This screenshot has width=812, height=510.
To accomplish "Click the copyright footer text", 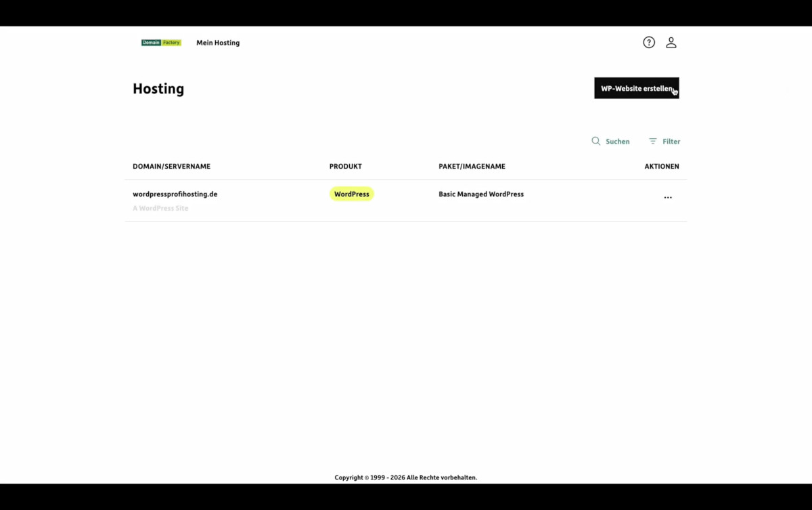I will 406,477.
